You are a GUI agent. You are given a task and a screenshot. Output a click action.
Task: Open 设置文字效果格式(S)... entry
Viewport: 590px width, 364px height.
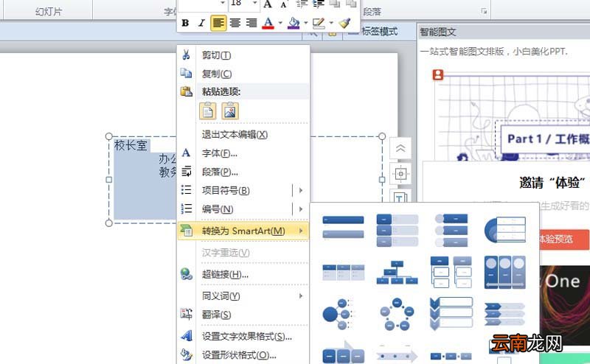coord(243,337)
